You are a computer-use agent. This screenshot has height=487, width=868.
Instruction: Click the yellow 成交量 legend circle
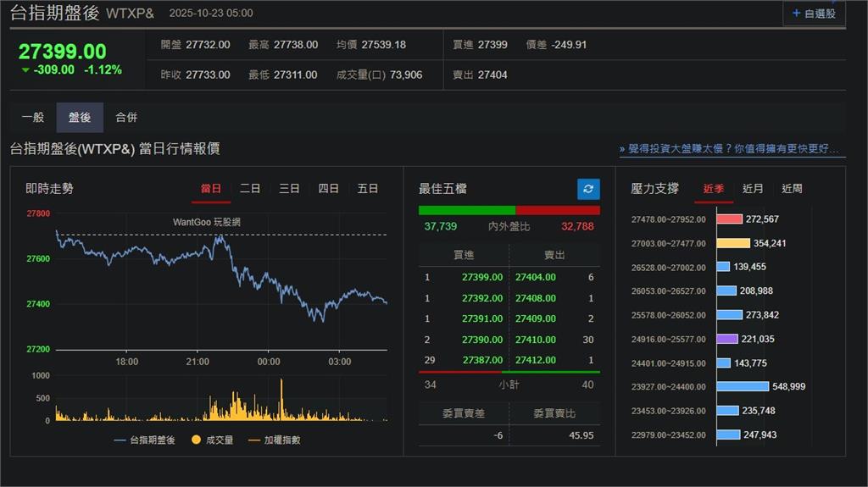(x=197, y=440)
